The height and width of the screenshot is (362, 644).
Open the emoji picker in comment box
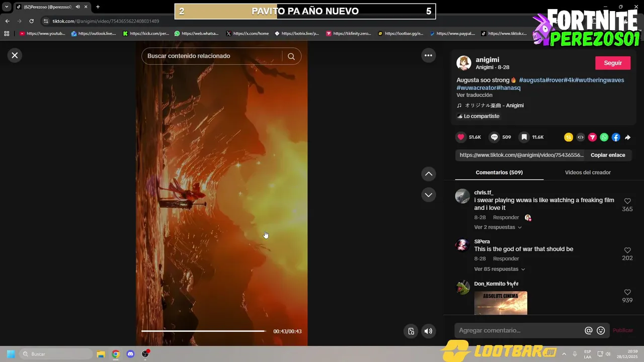pyautogui.click(x=601, y=331)
